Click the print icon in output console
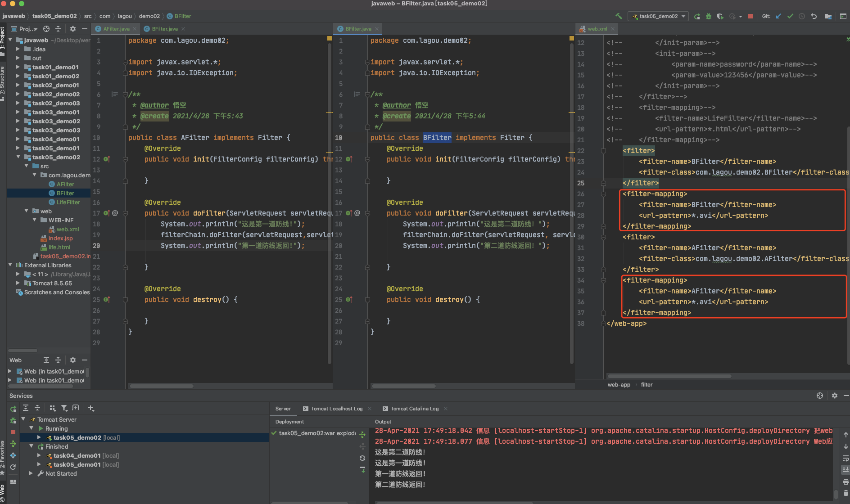The height and width of the screenshot is (504, 850). [x=845, y=481]
